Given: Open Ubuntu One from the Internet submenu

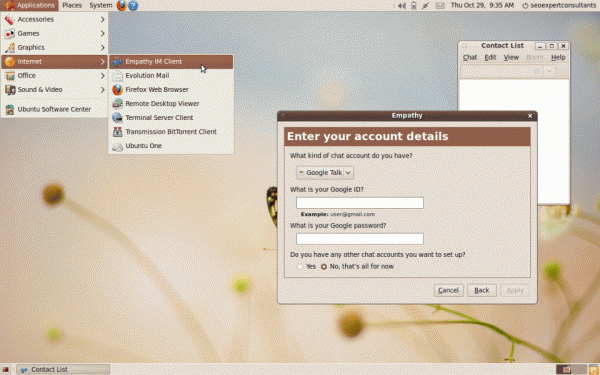Looking at the screenshot, I should [171, 146].
